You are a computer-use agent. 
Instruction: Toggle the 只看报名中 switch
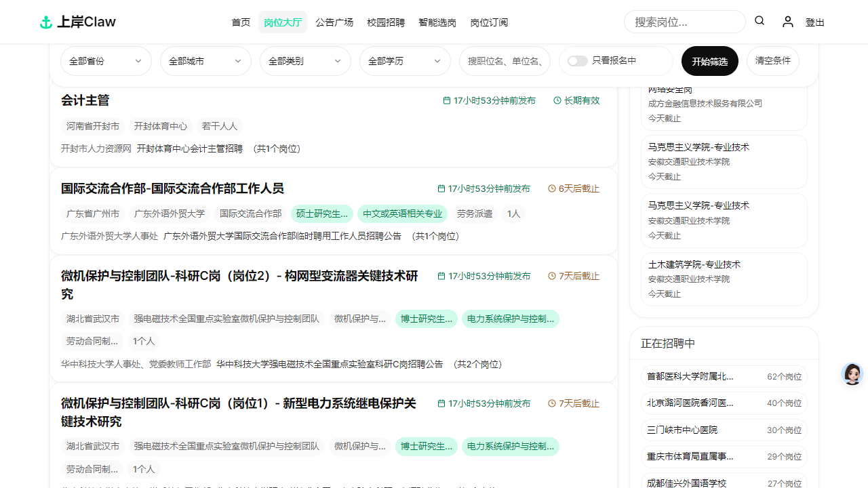[578, 61]
